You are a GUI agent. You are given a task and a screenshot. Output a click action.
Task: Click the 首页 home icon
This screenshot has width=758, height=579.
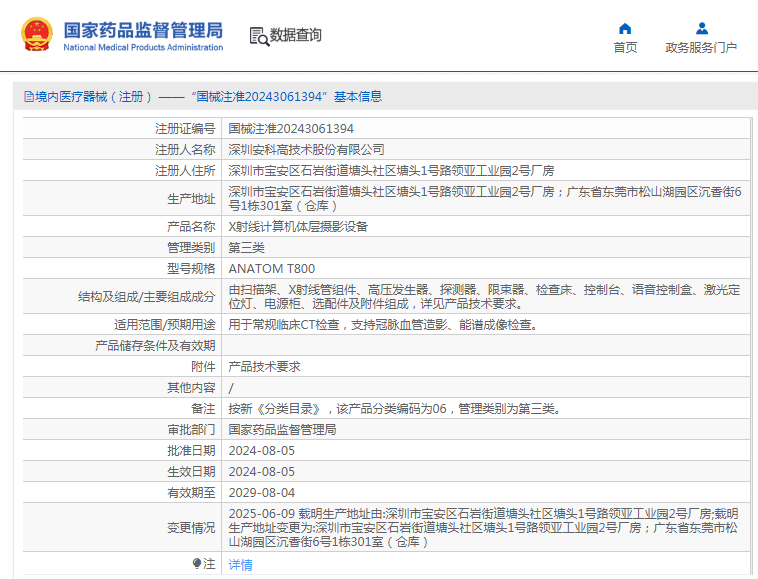(x=625, y=29)
